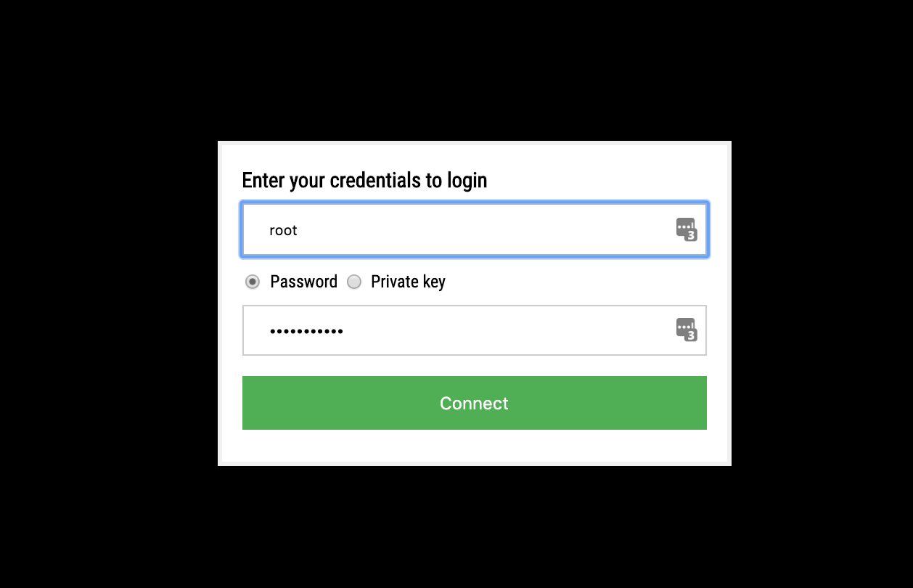Click the Password label text
Viewport: 913px width, 588px height.
click(x=304, y=282)
